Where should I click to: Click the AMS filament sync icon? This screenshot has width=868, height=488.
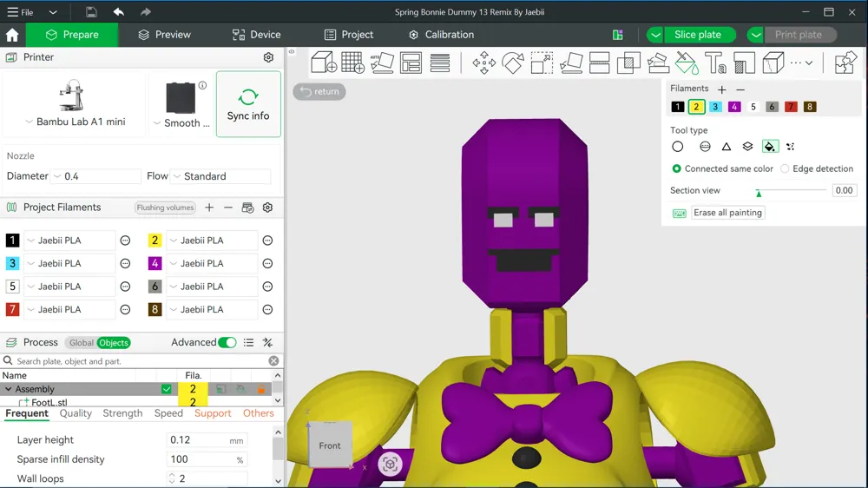click(247, 208)
